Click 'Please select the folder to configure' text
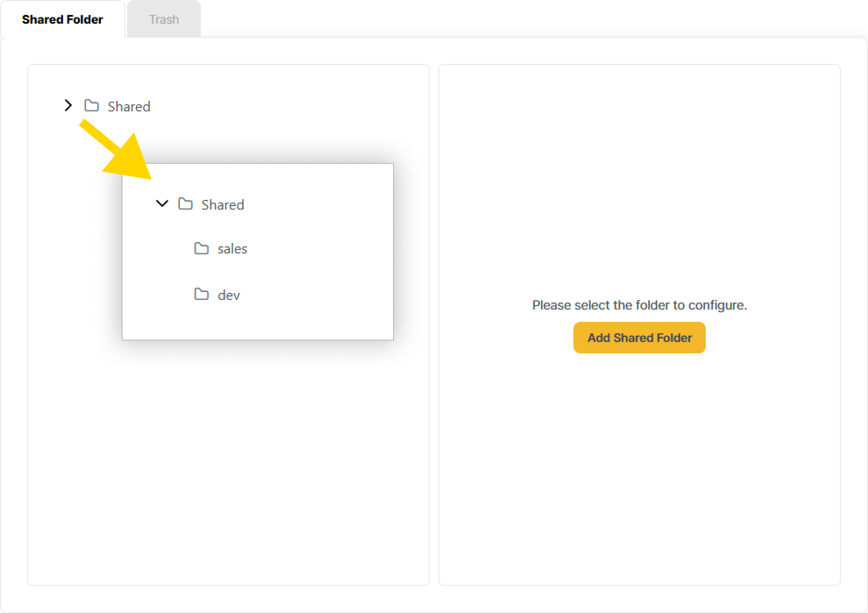Image resolution: width=868 pixels, height=613 pixels. point(639,305)
